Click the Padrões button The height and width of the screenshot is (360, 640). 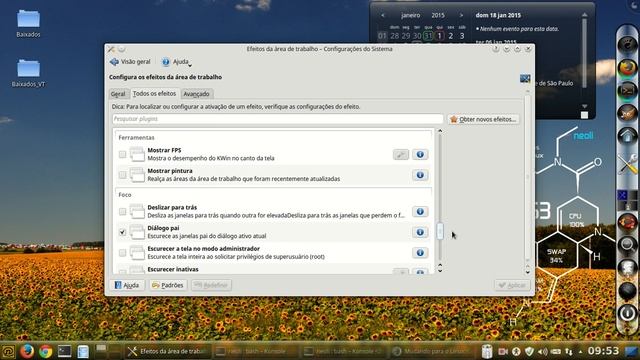pos(168,285)
